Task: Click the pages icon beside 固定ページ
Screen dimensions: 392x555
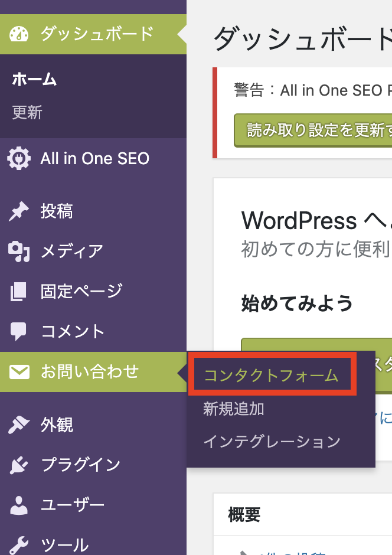Action: pos(18,292)
